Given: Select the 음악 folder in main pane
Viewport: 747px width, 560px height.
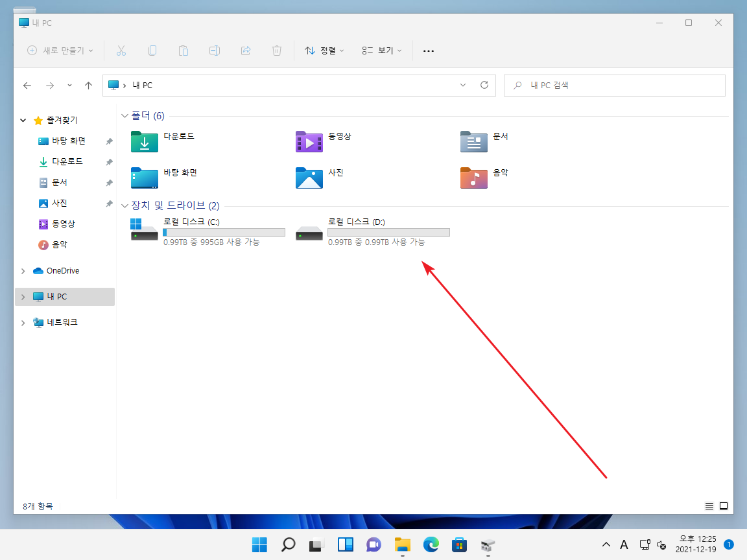Looking at the screenshot, I should (x=484, y=178).
